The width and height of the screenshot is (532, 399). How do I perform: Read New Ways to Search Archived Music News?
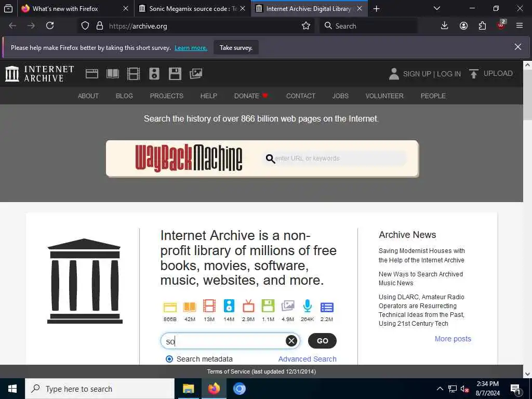click(421, 278)
